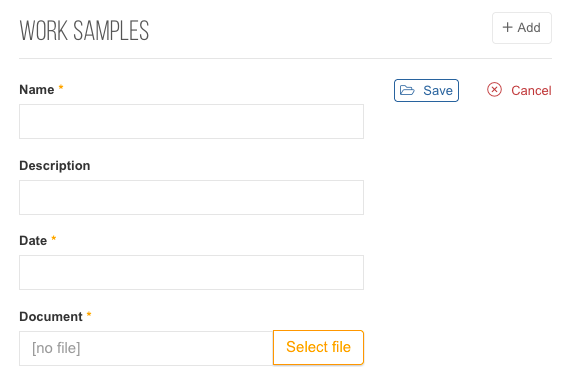The height and width of the screenshot is (391, 571).
Task: Add a new work sample entry
Action: [x=522, y=28]
